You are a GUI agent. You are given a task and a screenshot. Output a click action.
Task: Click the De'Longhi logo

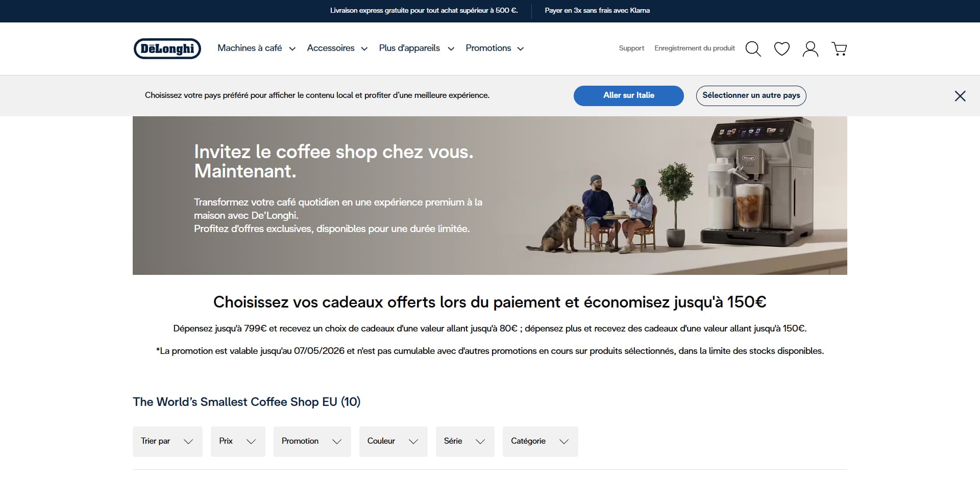167,48
